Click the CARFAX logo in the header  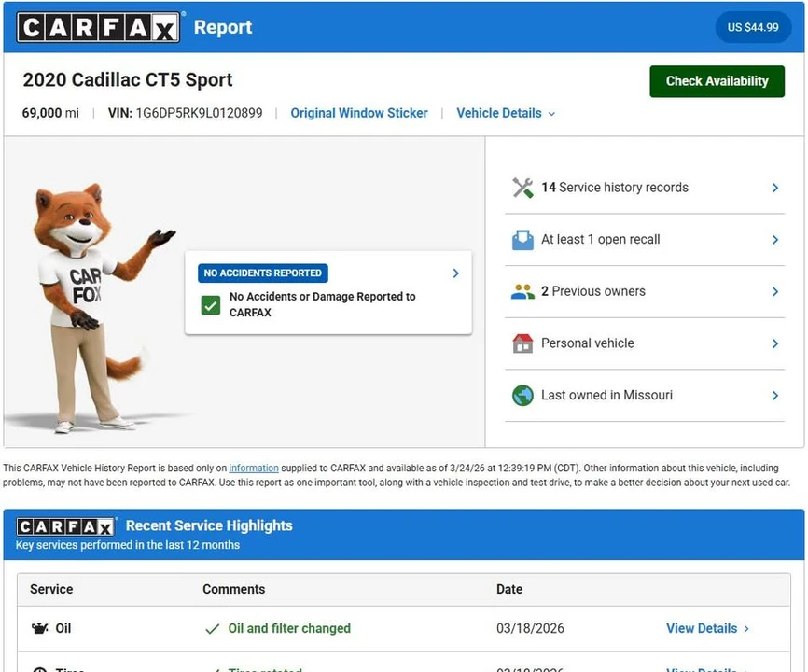[x=98, y=27]
